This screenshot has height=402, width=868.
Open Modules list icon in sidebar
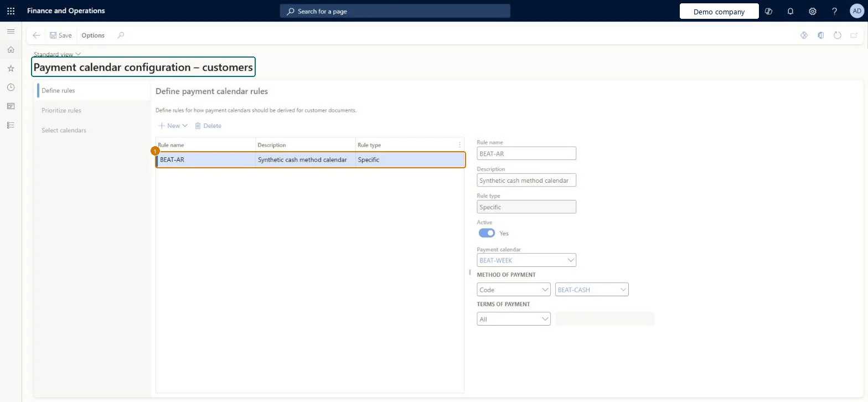click(11, 125)
